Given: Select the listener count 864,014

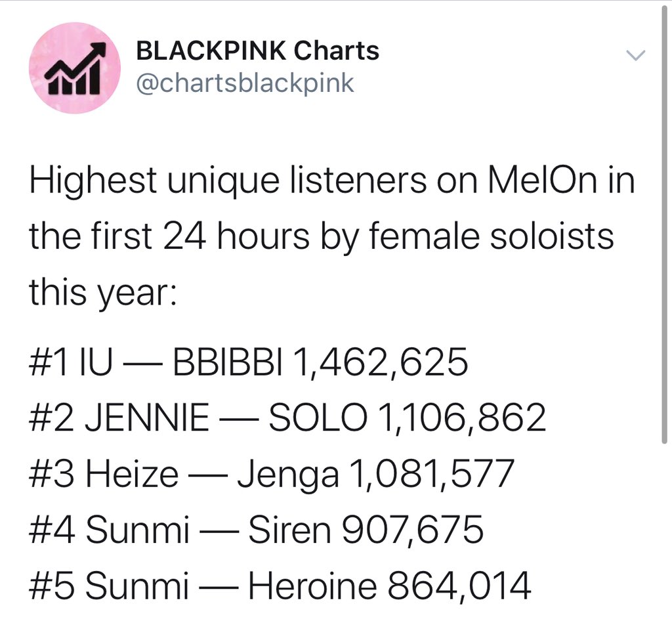Looking at the screenshot, I should click(x=458, y=586).
